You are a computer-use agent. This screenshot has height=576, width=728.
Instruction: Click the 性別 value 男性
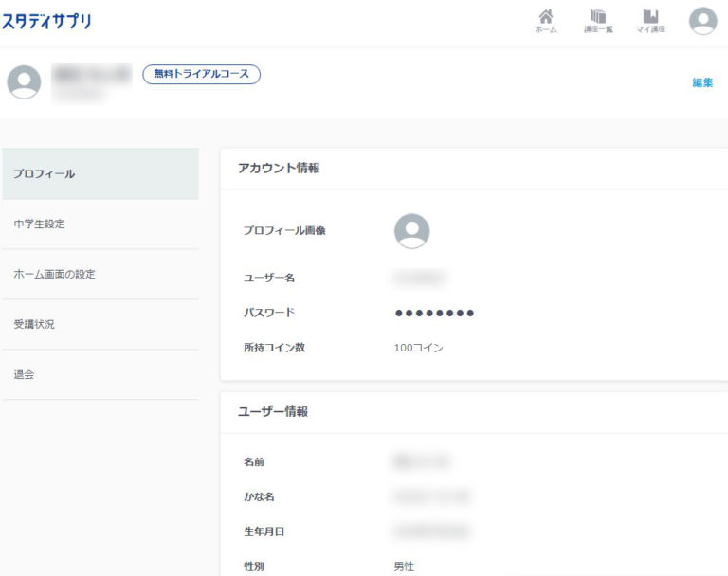coord(404,567)
